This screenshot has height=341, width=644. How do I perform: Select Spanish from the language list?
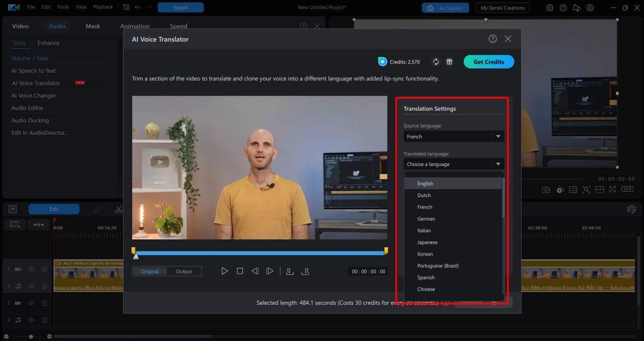pos(426,277)
